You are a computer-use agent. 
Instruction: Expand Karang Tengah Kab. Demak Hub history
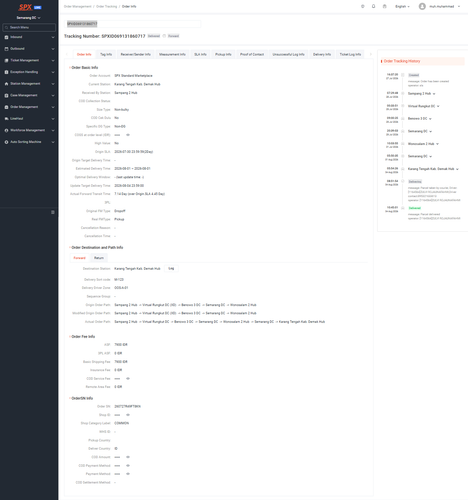click(x=457, y=169)
